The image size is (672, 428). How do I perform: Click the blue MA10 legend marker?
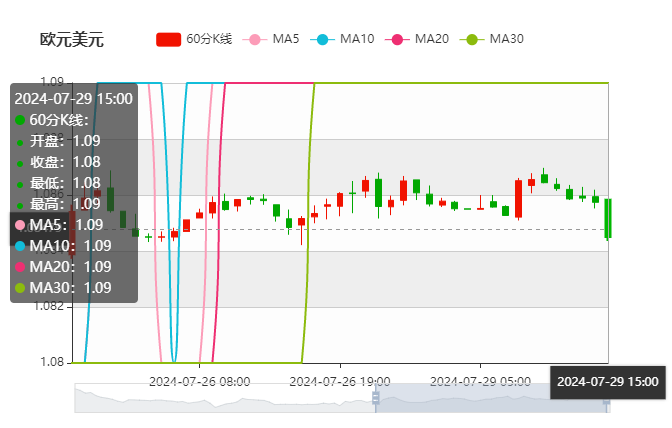pyautogui.click(x=322, y=40)
